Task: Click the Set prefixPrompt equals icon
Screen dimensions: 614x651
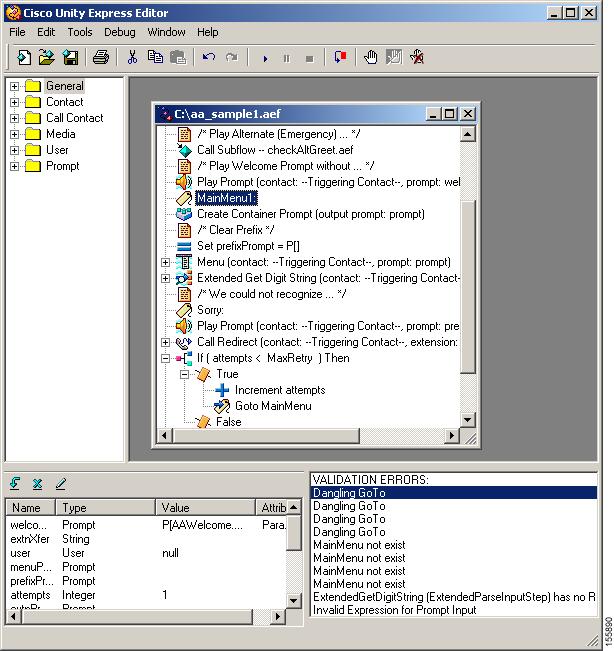Action: pos(184,246)
